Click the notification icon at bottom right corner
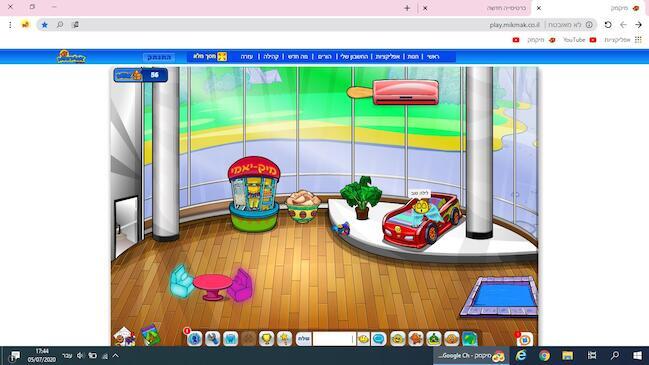The width and height of the screenshot is (649, 365). (524, 339)
